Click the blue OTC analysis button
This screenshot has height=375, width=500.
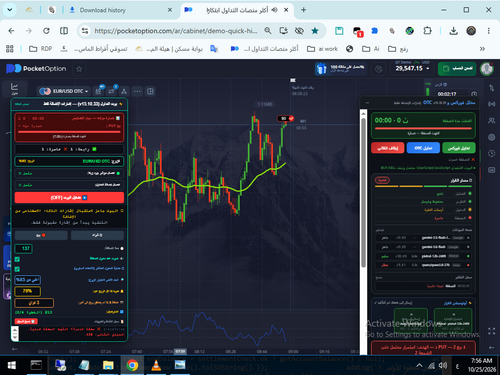[423, 148]
